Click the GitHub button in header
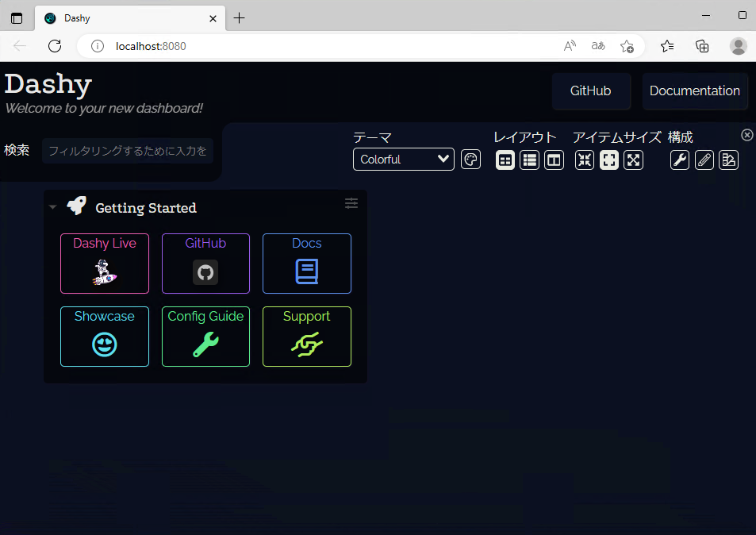Screen dimensions: 756x535 point(591,90)
